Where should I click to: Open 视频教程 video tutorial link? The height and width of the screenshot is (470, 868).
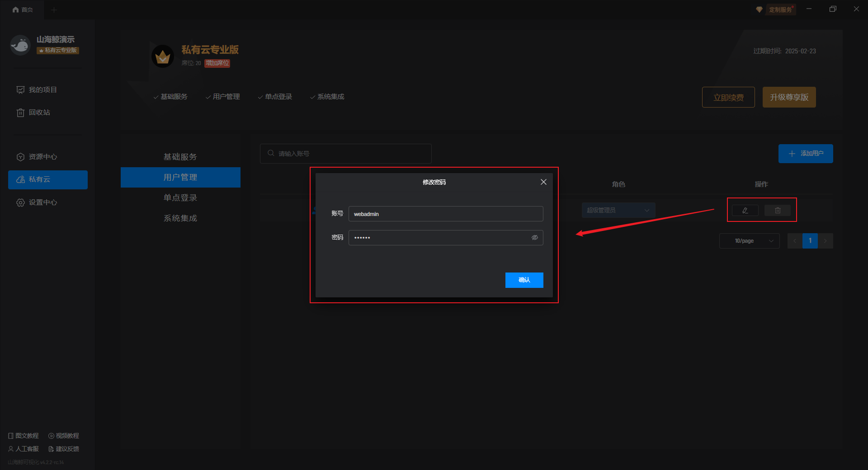pos(64,436)
